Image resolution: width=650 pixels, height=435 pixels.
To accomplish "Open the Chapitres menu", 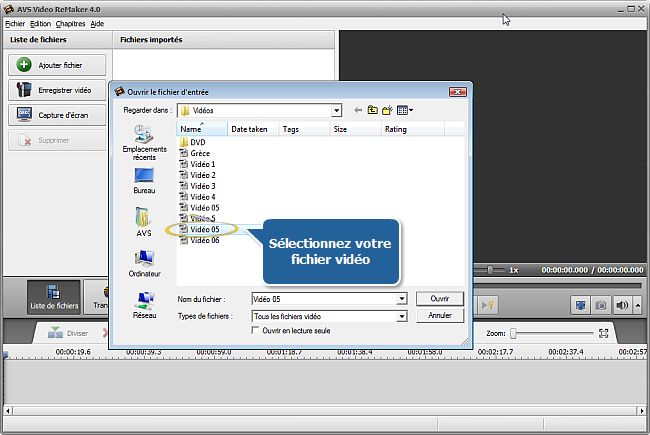I will 70,23.
